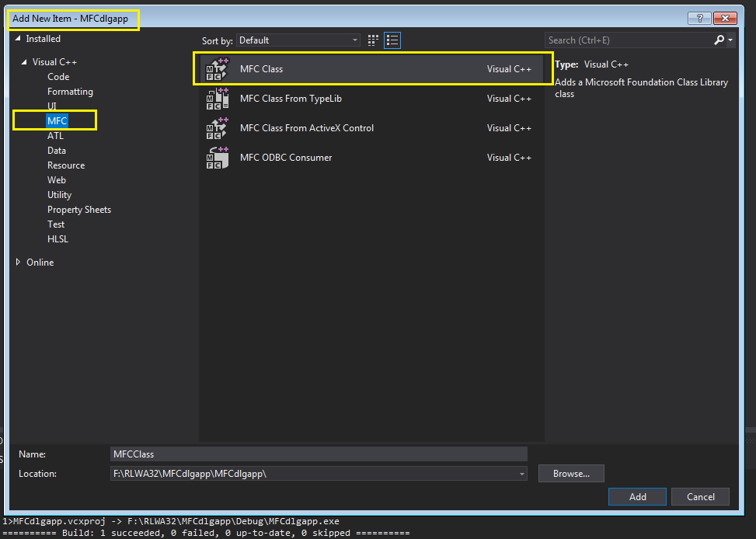Screen dimensions: 756x539
Task: Click Visual C++ in the MFC ODBC Consumer row
Action: pyautogui.click(x=509, y=158)
